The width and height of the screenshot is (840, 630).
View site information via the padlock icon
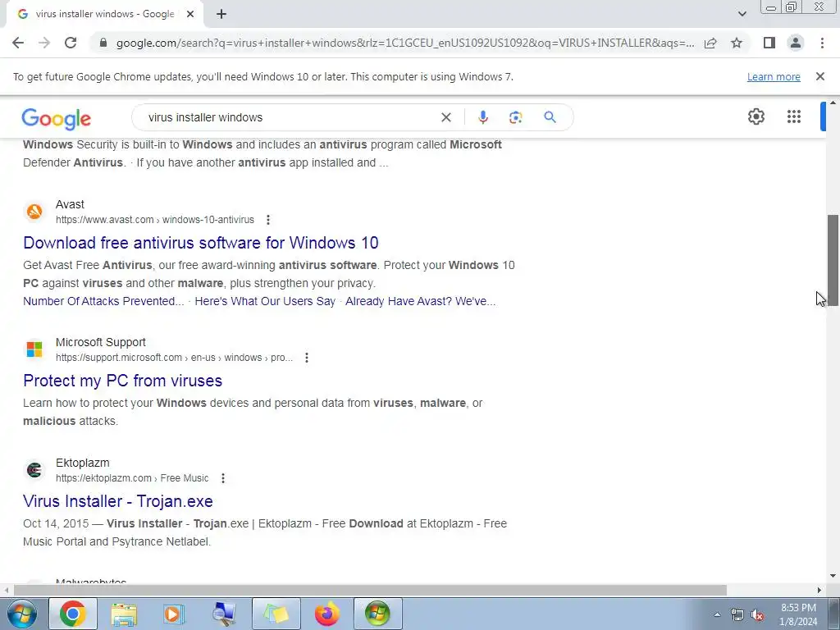pyautogui.click(x=103, y=43)
